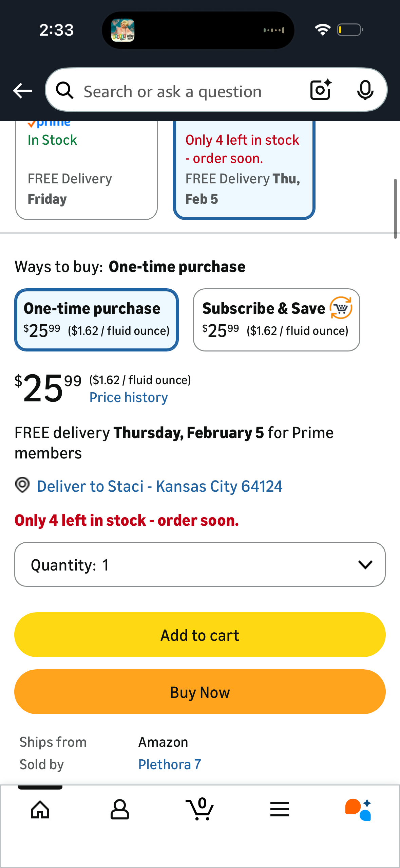The height and width of the screenshot is (868, 400).
Task: Tap the microphone voice search icon
Action: pyautogui.click(x=365, y=90)
